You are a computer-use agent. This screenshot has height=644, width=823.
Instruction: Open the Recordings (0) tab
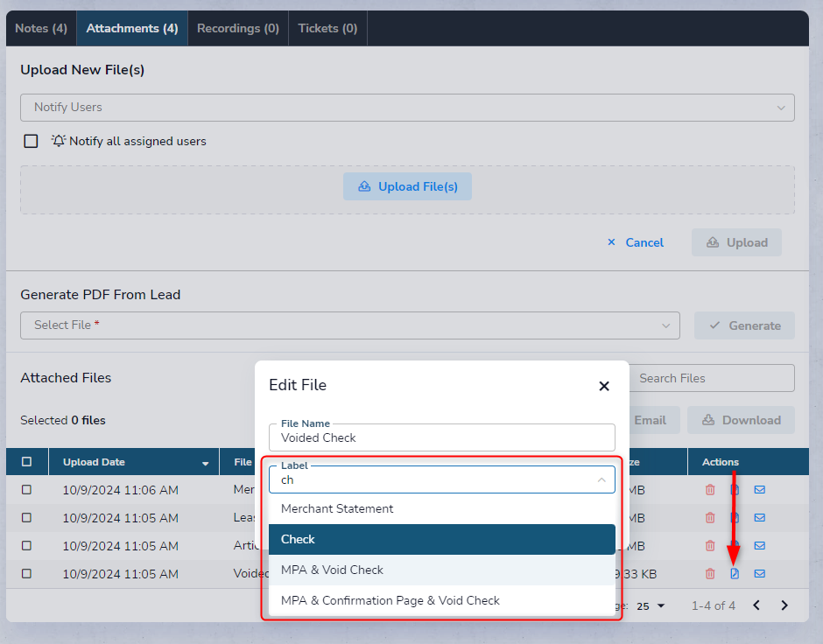point(238,28)
